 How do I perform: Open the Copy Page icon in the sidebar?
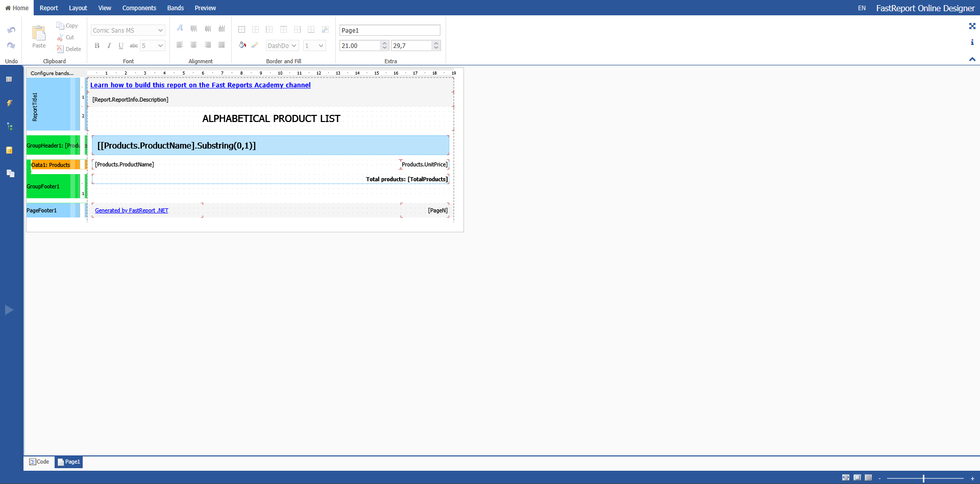pyautogui.click(x=9, y=174)
